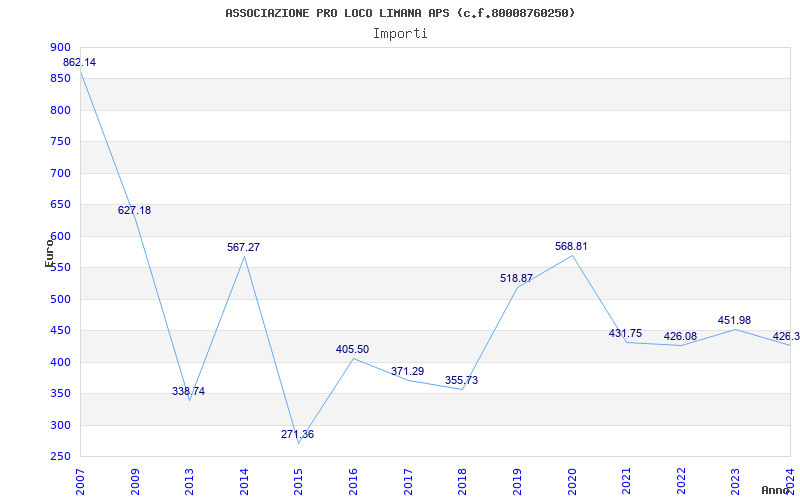This screenshot has width=800, height=500.
Task: Select the 862.14 data label
Action: click(79, 63)
